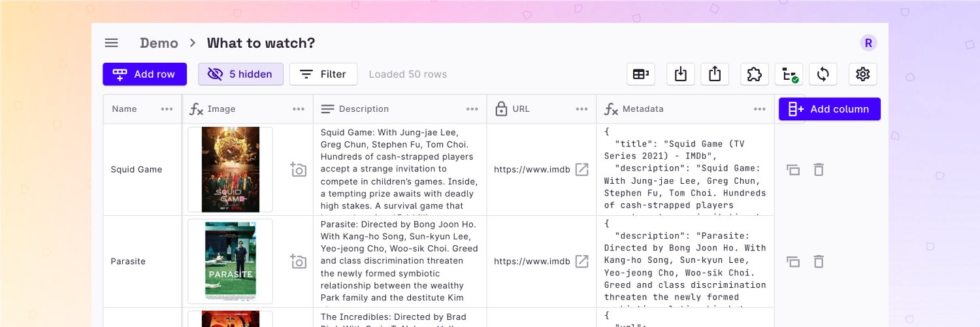980x327 pixels.
Task: Click the fx icon on Image column
Action: coord(196,109)
